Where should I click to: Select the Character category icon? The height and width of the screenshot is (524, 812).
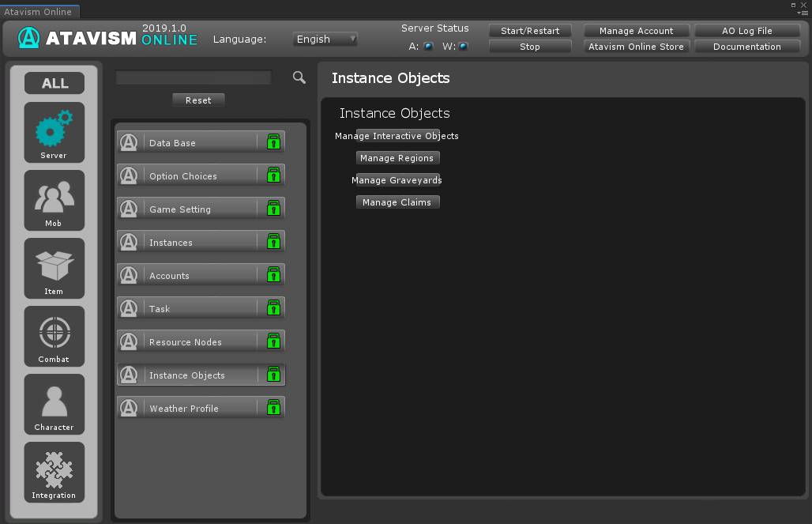click(x=54, y=403)
